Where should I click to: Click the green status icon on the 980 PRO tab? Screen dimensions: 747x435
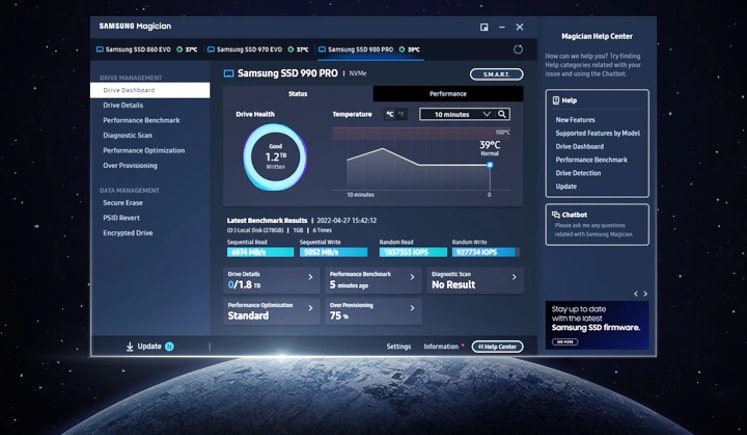(x=402, y=50)
